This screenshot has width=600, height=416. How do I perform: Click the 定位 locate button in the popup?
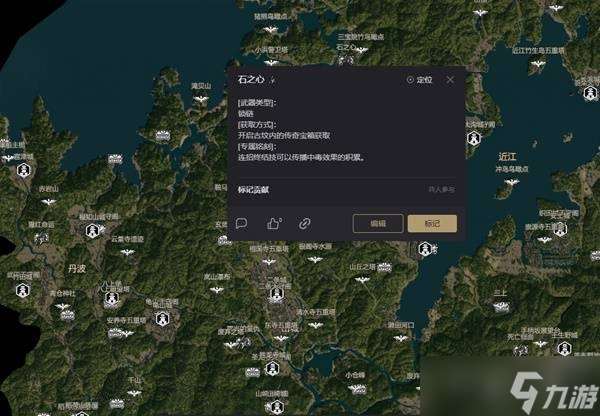pos(419,80)
